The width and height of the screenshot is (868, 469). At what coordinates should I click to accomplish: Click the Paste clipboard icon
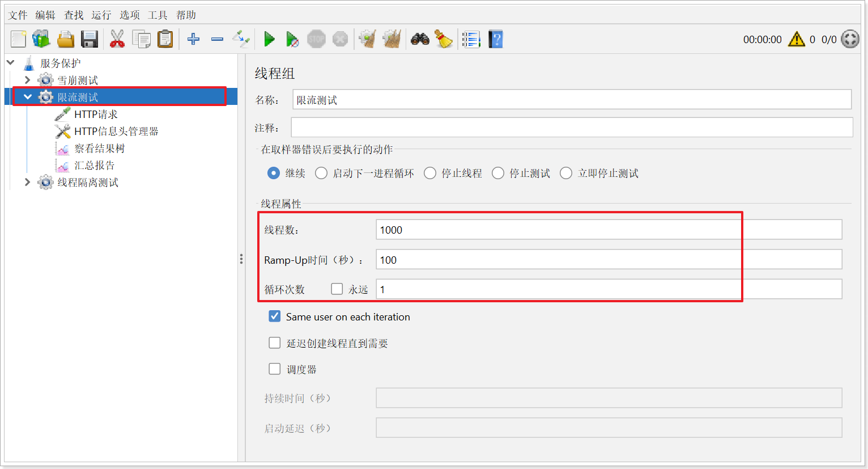pyautogui.click(x=165, y=39)
